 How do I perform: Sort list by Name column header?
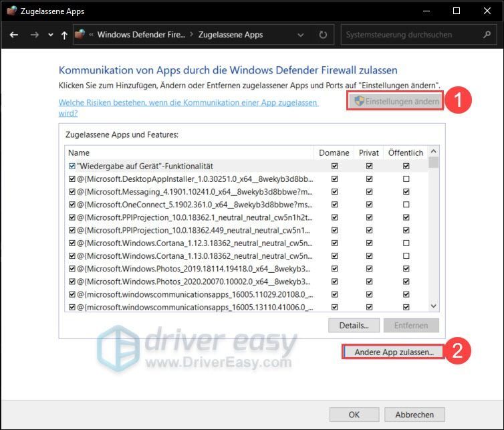pos(189,152)
